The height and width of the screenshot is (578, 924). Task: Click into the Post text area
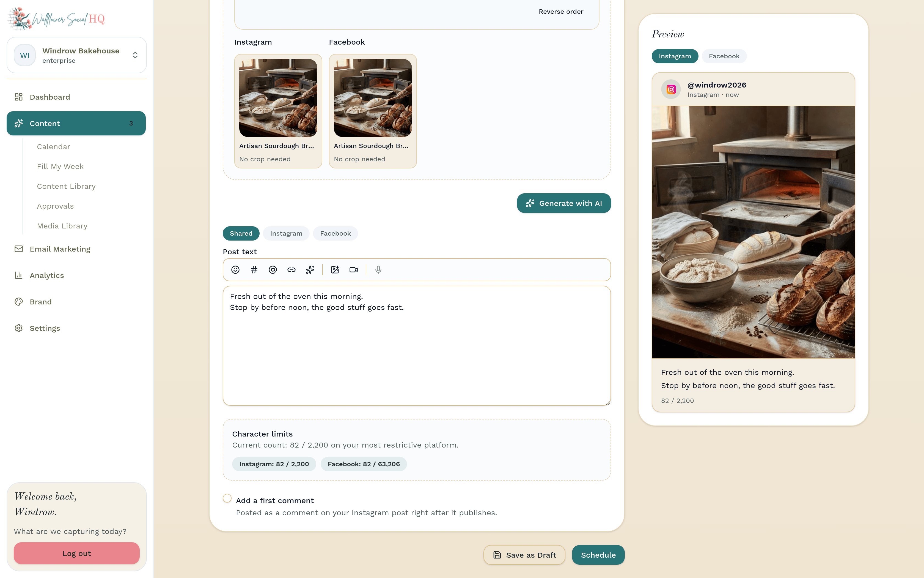(x=417, y=346)
